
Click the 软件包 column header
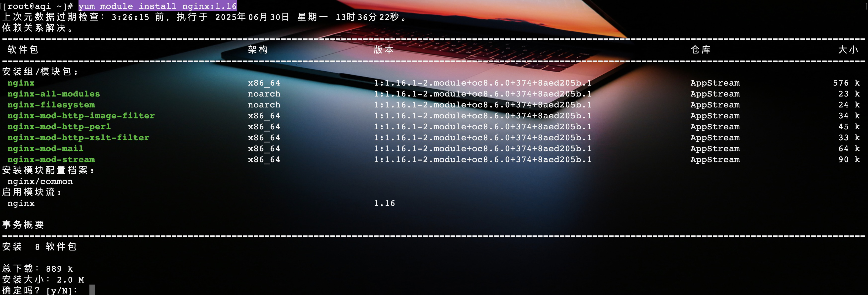click(23, 49)
